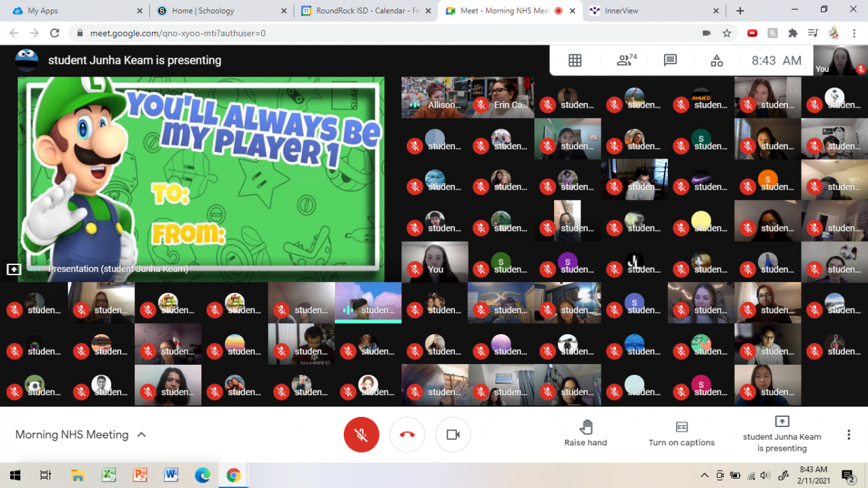This screenshot has width=868, height=488.
Task: Turn on captions
Action: coord(682,433)
